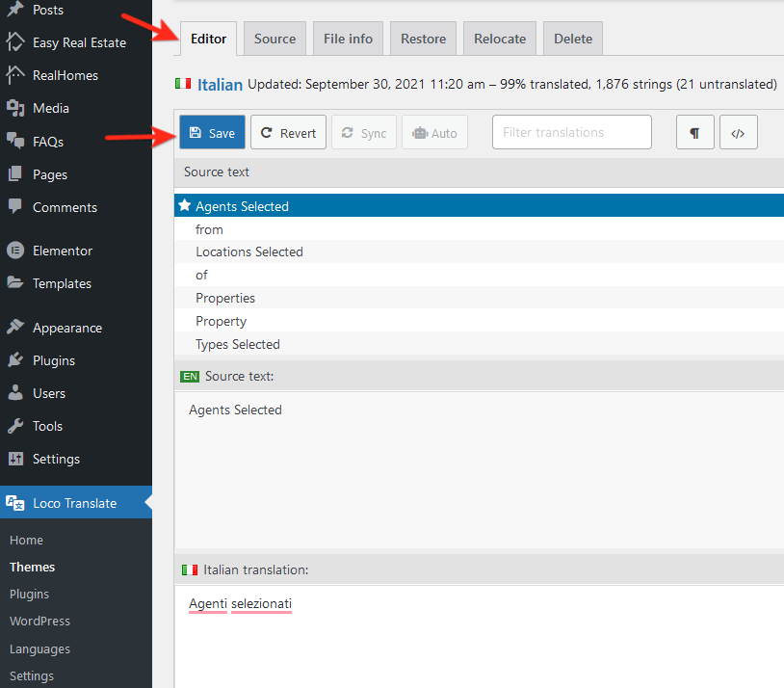
Task: Click the Easy Real Estate house icon
Action: coord(15,42)
